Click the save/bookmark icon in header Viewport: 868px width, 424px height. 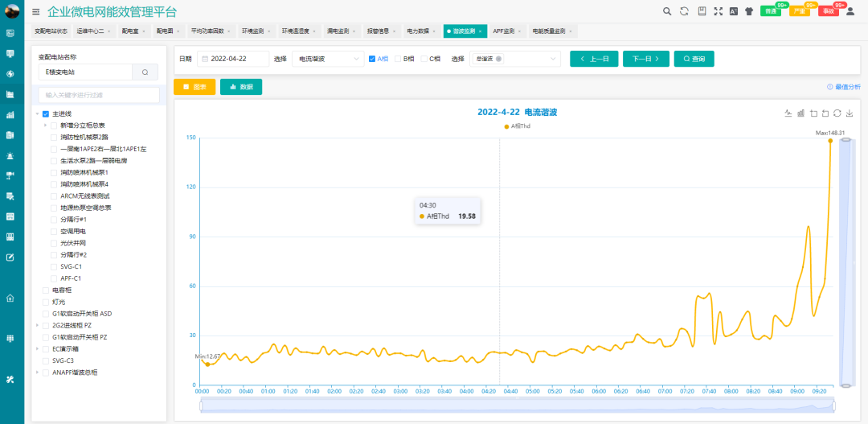tap(702, 11)
